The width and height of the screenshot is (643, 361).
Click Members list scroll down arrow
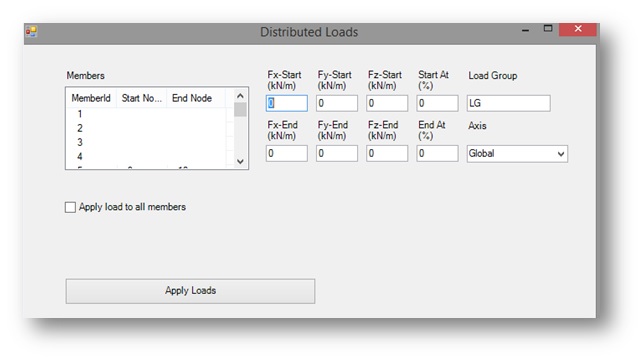(240, 162)
